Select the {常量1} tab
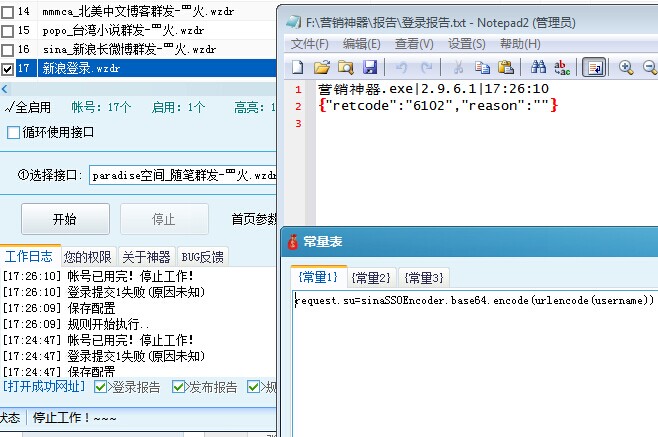Image resolution: width=658 pixels, height=437 pixels. pyautogui.click(x=318, y=277)
